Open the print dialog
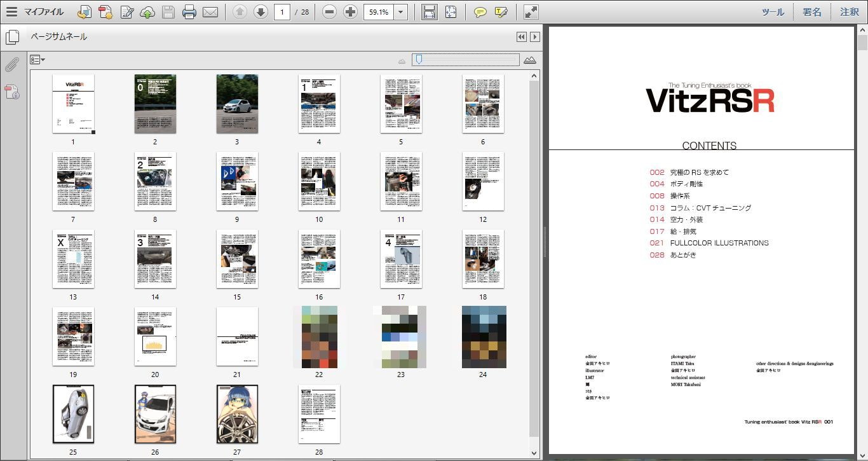This screenshot has height=461, width=868. [188, 11]
